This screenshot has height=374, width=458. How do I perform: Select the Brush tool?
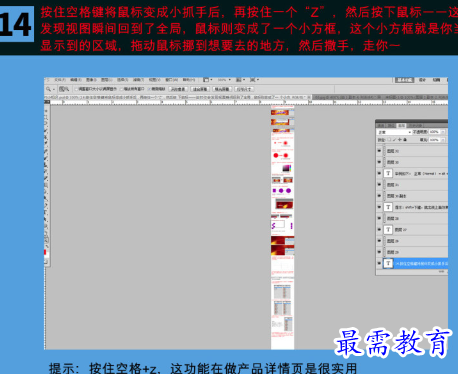[x=46, y=158]
